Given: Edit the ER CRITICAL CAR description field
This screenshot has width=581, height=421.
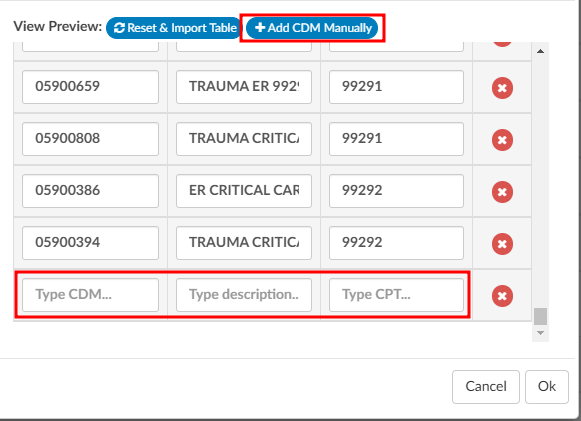Looking at the screenshot, I should (244, 191).
